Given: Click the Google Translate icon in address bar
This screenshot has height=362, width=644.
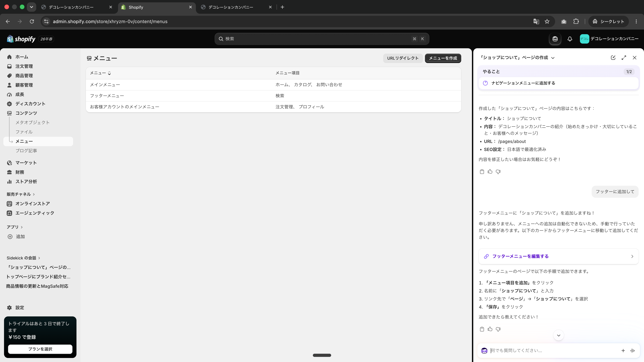Looking at the screenshot, I should 536,21.
